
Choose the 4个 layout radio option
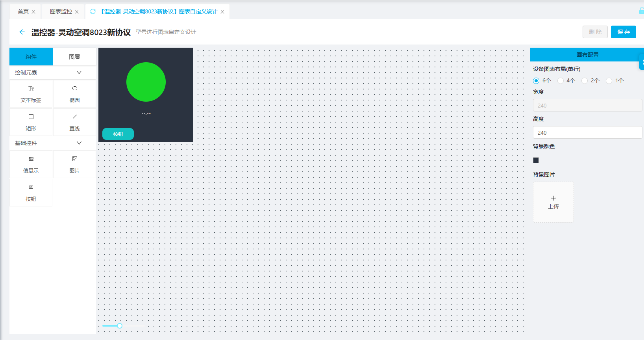(561, 81)
